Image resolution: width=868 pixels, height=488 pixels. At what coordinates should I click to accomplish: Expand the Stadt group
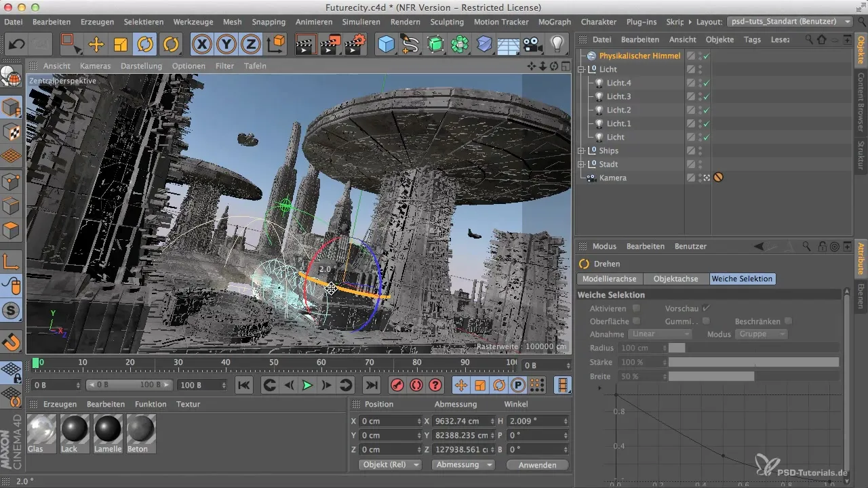click(x=581, y=164)
